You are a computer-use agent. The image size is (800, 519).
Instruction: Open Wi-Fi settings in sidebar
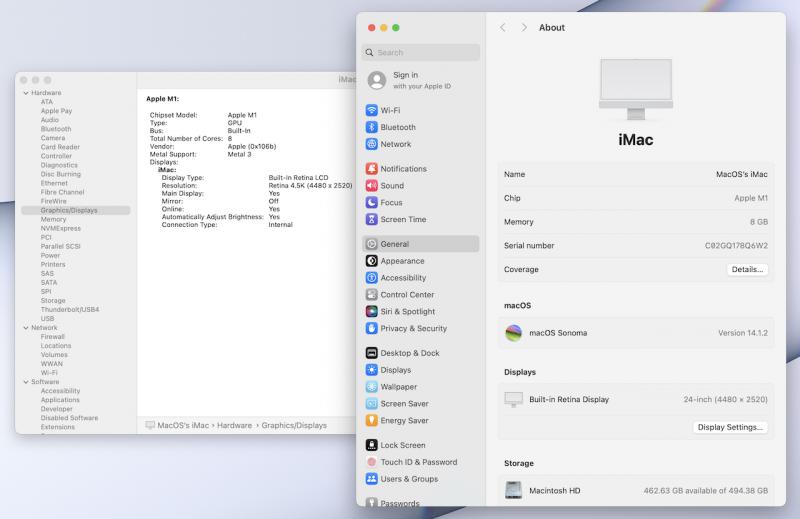tap(390, 110)
